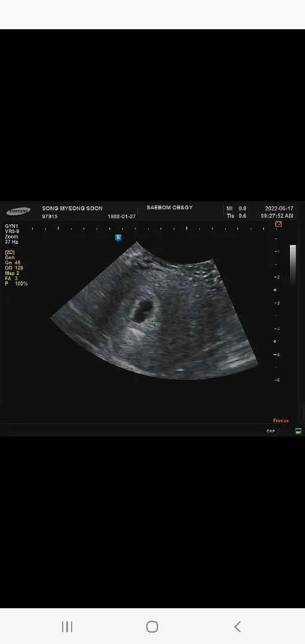Click the dark gestational sac in the scan
305x644 pixels.
(x=142, y=311)
